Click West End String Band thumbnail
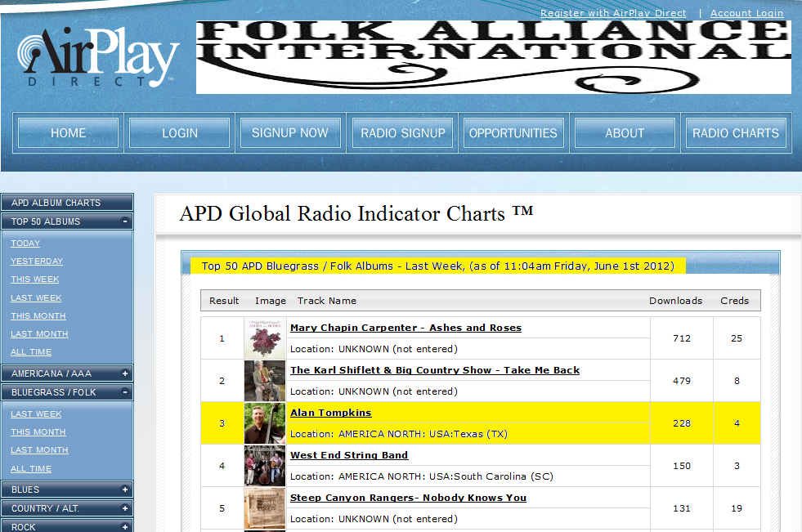802x532 pixels. (x=264, y=465)
